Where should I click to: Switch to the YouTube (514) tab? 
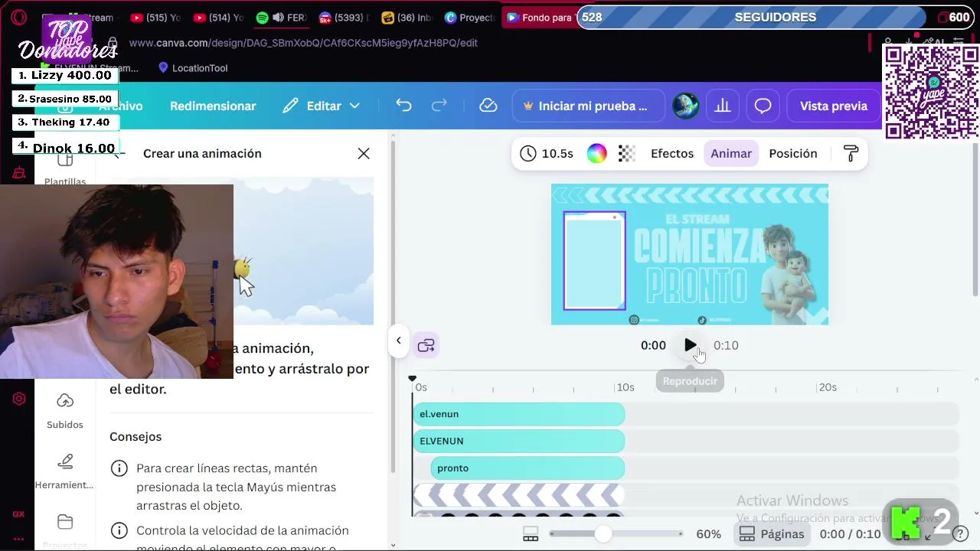(217, 17)
